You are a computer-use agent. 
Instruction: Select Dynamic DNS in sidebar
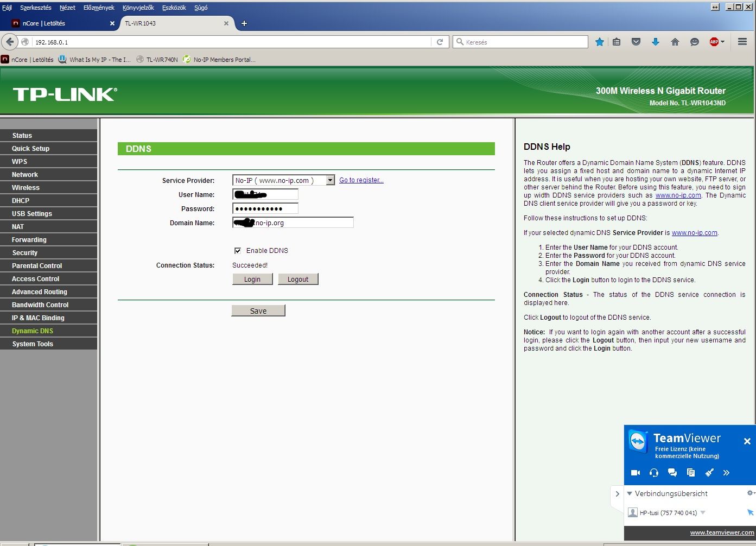(49, 331)
